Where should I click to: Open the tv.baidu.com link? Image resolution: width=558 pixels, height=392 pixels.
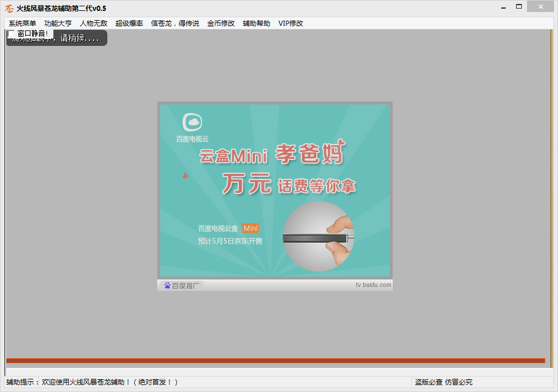coord(373,285)
